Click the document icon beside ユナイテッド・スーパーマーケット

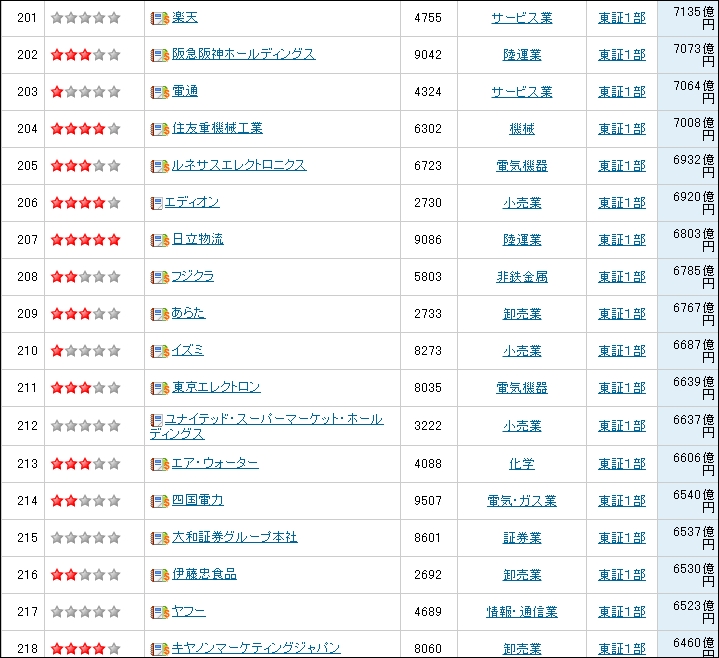coord(156,420)
